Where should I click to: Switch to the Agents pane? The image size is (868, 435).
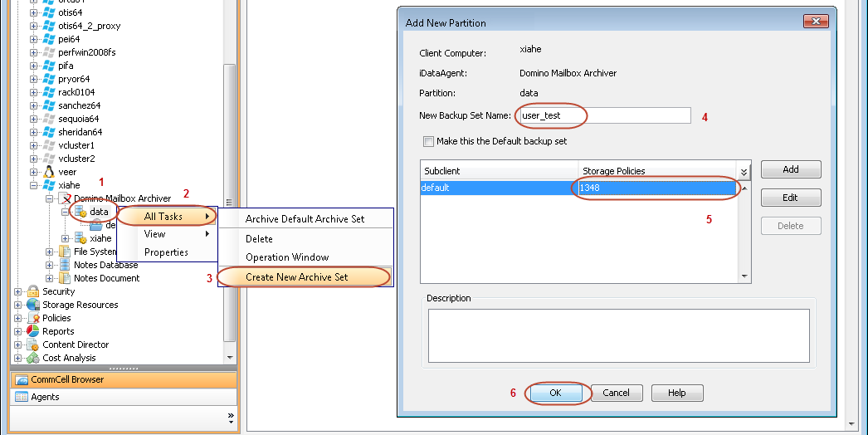tap(45, 397)
